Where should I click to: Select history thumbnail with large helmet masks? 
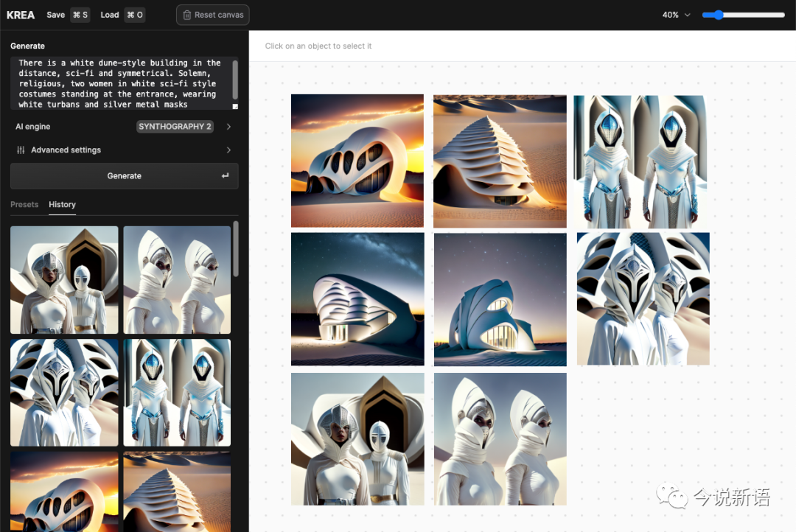64,393
